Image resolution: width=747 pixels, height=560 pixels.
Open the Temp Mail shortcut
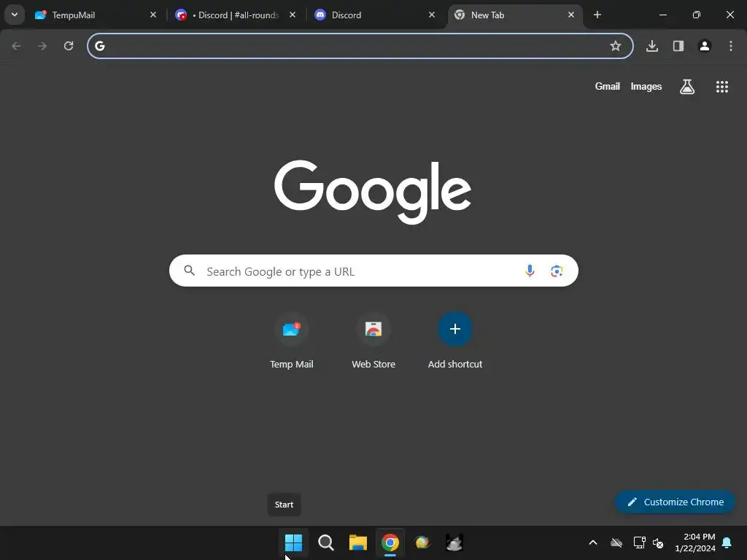click(292, 341)
